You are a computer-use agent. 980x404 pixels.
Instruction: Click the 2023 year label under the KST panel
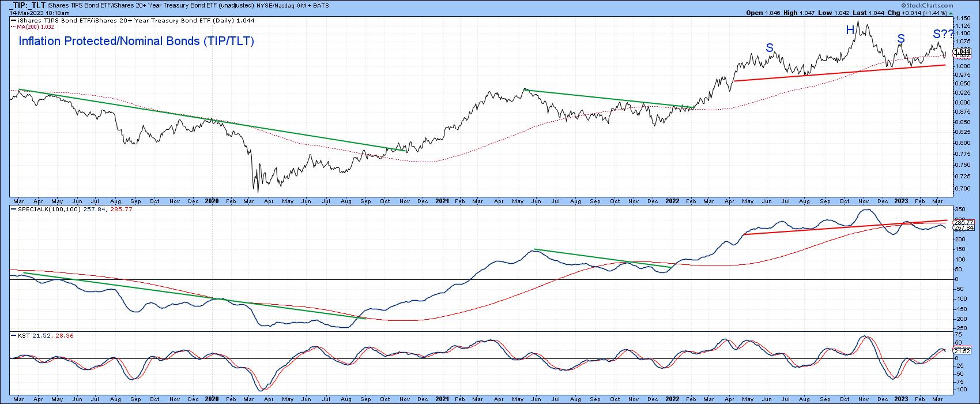point(901,399)
